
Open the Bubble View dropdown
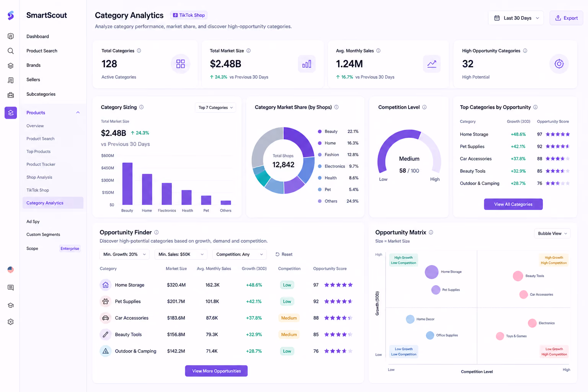coord(552,234)
